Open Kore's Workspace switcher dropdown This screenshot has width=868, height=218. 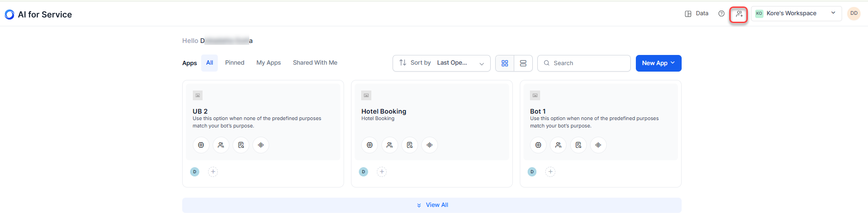tap(796, 13)
